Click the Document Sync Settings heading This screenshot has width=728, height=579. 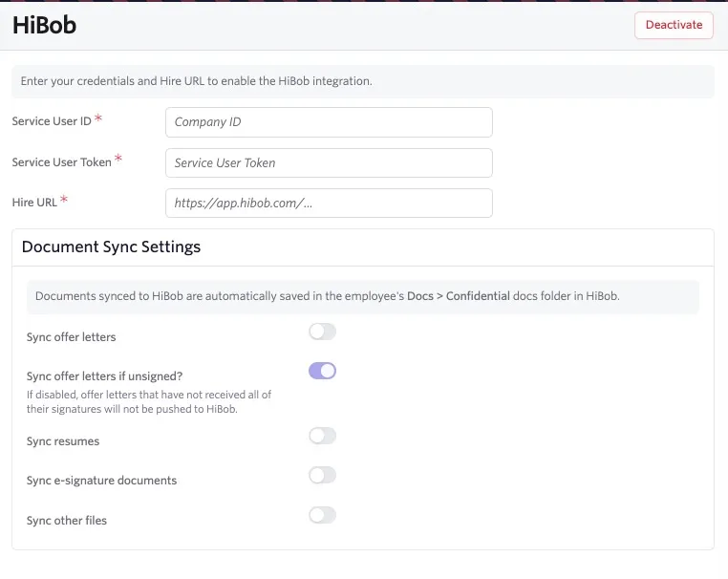click(x=111, y=247)
